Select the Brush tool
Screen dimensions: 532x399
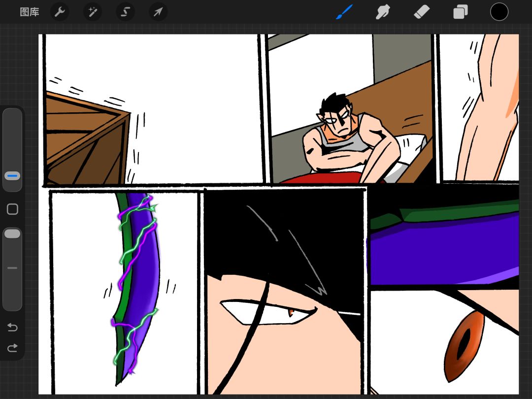pyautogui.click(x=344, y=12)
